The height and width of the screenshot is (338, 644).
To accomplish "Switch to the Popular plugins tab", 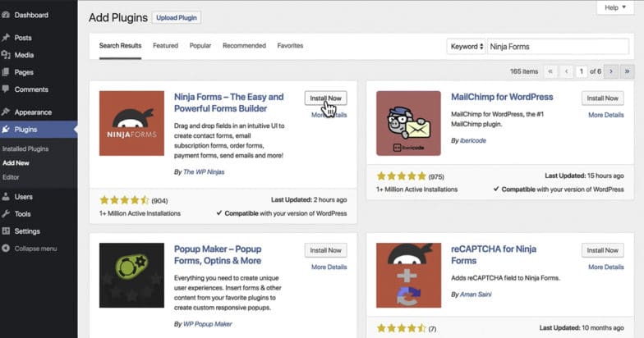I will pyautogui.click(x=200, y=46).
